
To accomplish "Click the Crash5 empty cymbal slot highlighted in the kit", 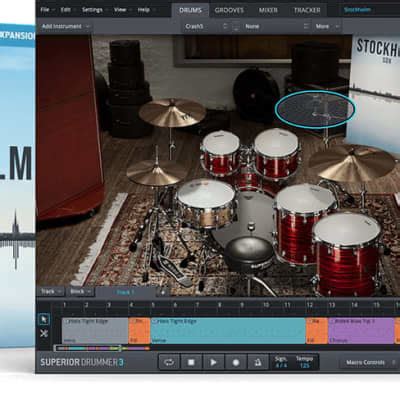I will 315,109.
